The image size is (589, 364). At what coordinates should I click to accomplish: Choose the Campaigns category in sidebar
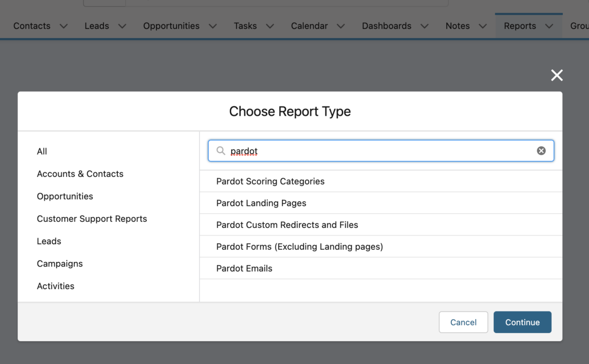60,263
